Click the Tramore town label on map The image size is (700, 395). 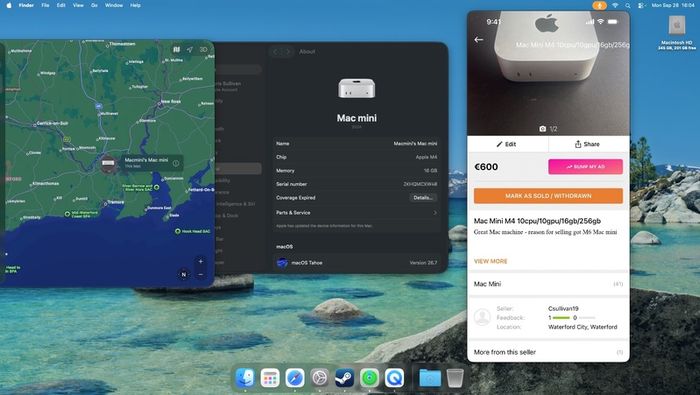pos(115,202)
